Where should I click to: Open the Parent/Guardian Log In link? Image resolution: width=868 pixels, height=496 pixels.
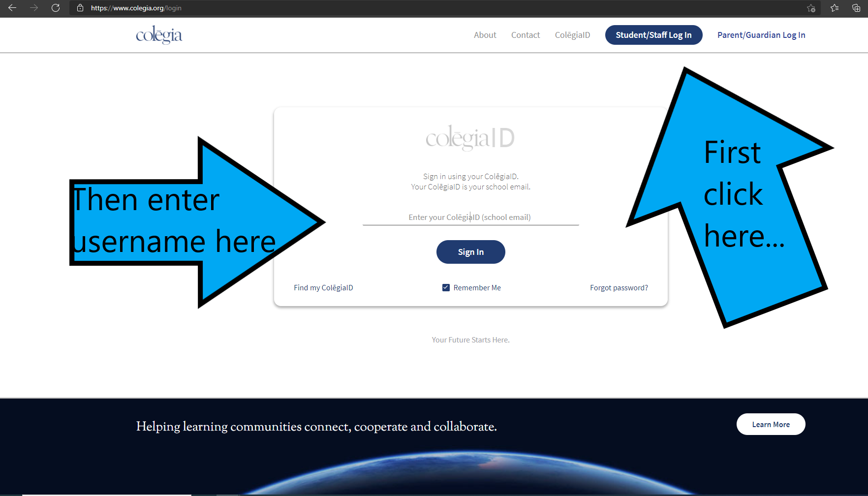click(761, 35)
